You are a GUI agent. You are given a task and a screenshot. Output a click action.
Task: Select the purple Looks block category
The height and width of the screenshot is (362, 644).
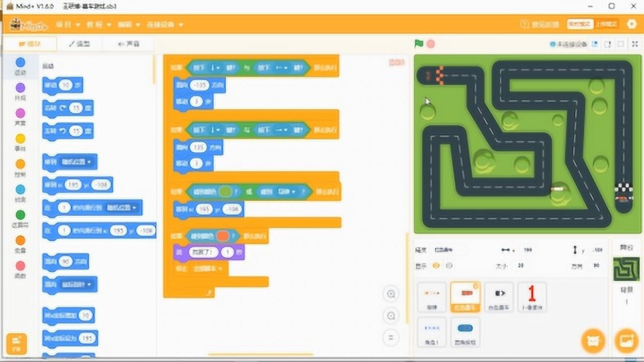pyautogui.click(x=20, y=92)
